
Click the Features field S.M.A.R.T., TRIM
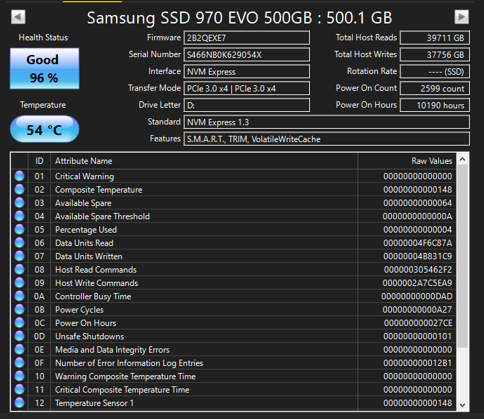pos(327,139)
